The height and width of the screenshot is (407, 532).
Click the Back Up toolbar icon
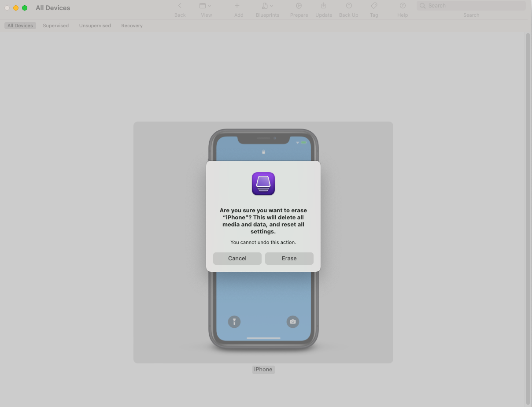[349, 6]
